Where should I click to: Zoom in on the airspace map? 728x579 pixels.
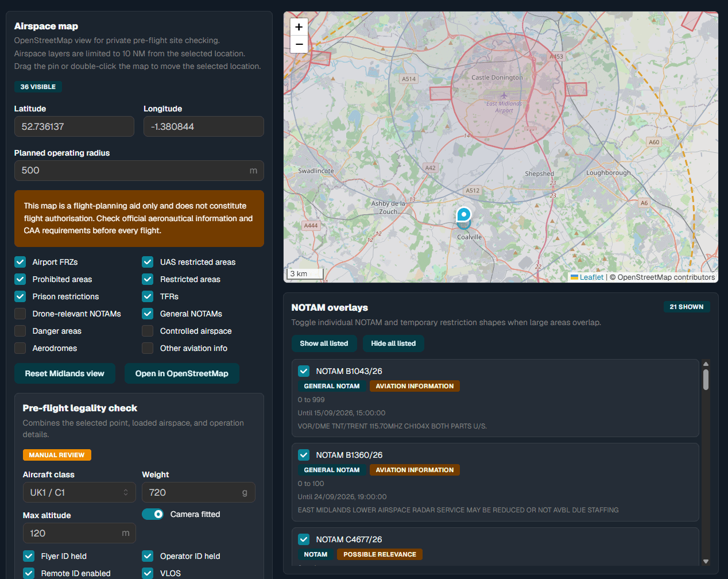299,27
